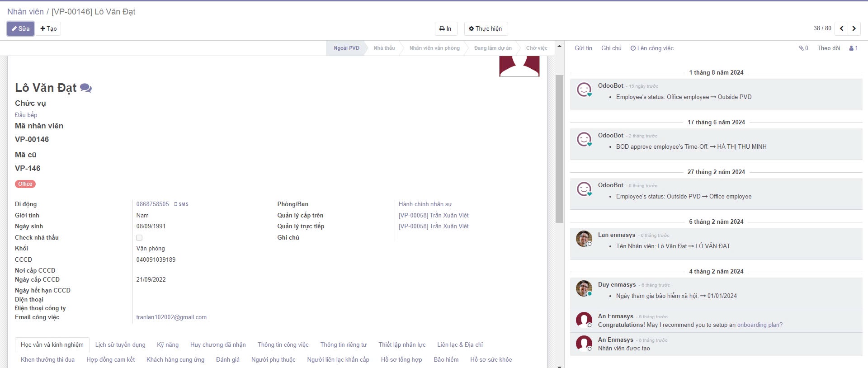
Task: Click Lên công việc schedule activity
Action: point(652,48)
